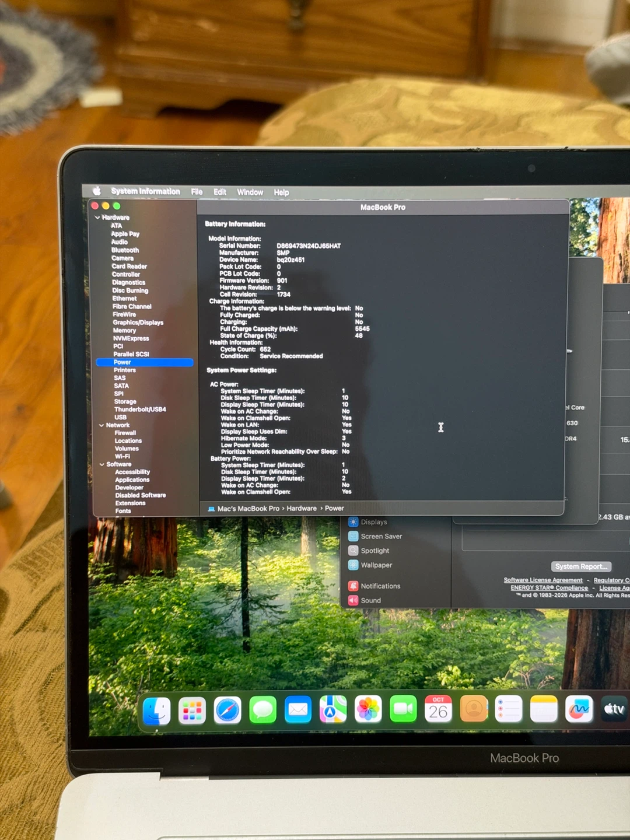
Task: Select NVMExpress in the sidebar
Action: click(131, 338)
